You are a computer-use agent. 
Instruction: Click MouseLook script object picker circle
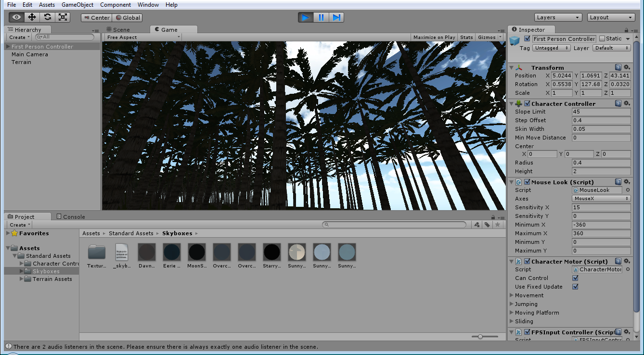628,190
